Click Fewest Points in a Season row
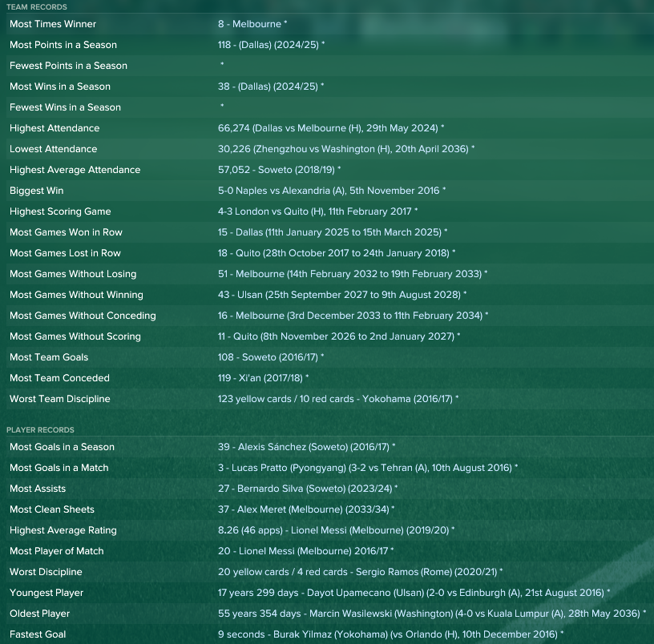 [330, 66]
